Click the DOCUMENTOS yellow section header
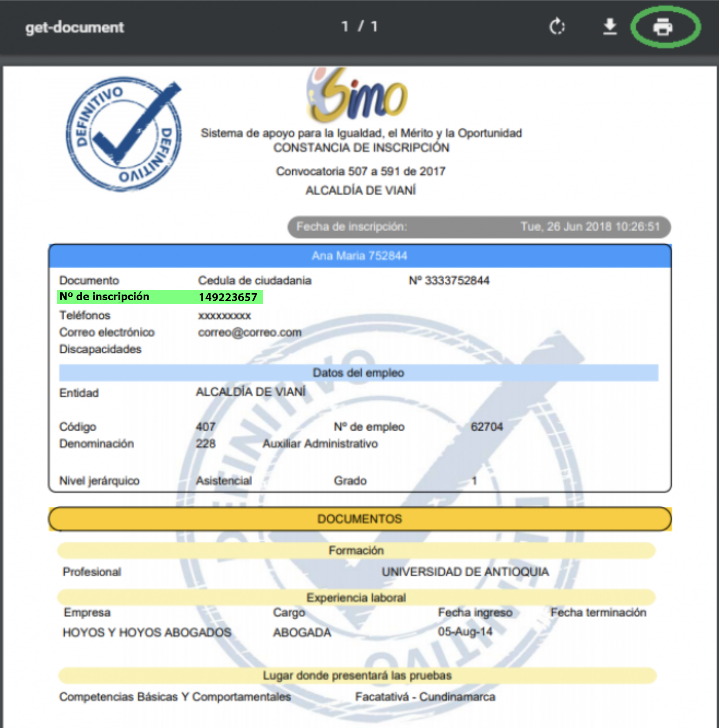Viewport: 719px width, 728px height. 360,519
